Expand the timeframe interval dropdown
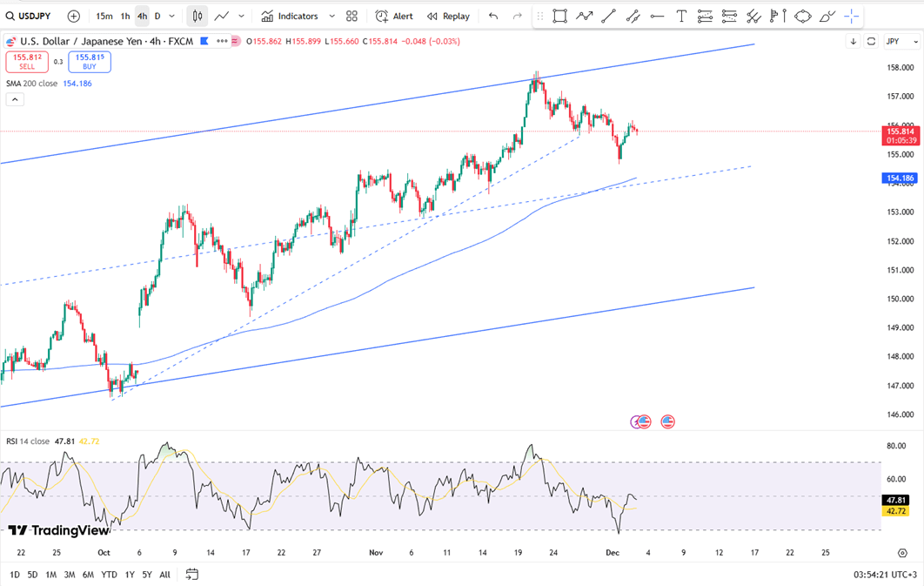Screen dimensions: 924x586 [172, 16]
